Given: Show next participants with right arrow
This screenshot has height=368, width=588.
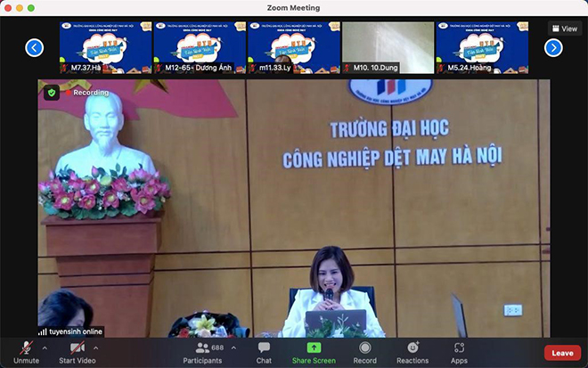Looking at the screenshot, I should (553, 47).
